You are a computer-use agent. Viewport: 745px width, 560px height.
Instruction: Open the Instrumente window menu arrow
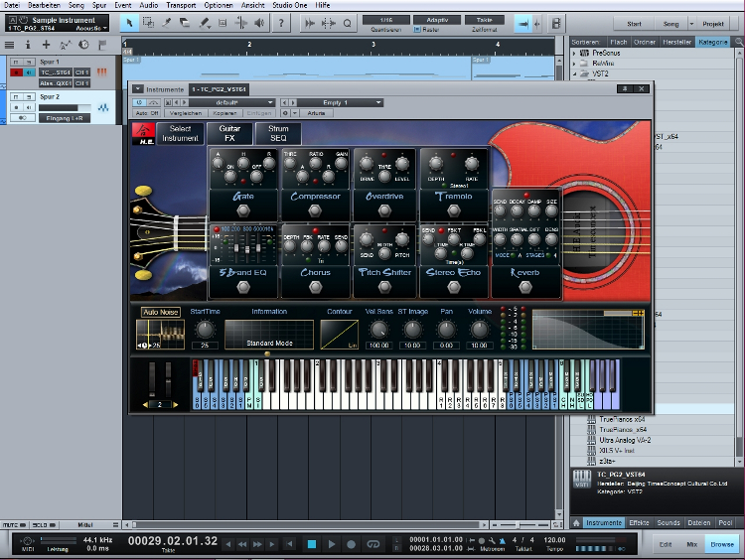137,88
